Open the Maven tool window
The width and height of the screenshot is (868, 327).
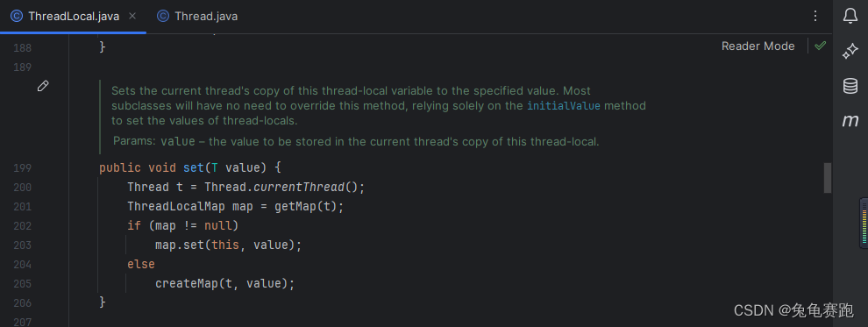pos(850,120)
